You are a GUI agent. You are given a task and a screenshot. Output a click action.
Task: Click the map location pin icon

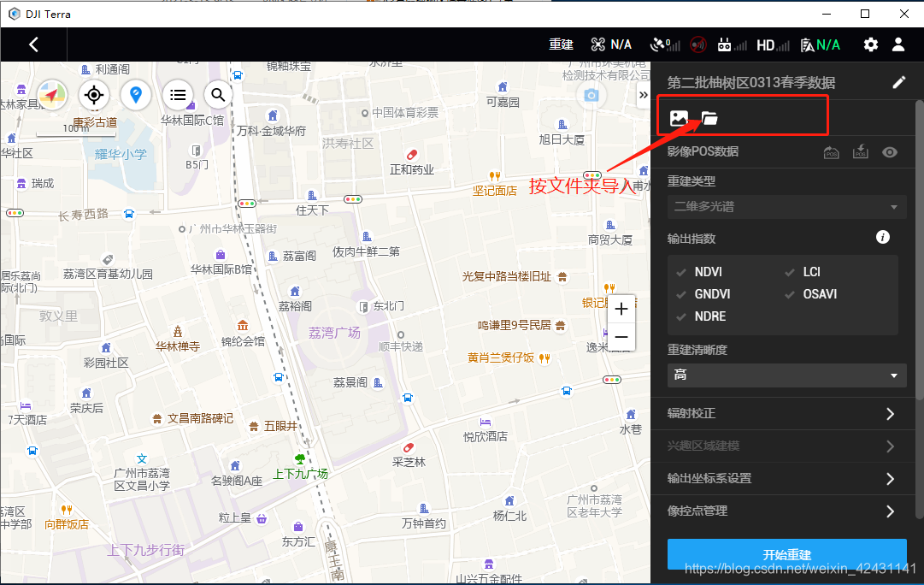[136, 95]
